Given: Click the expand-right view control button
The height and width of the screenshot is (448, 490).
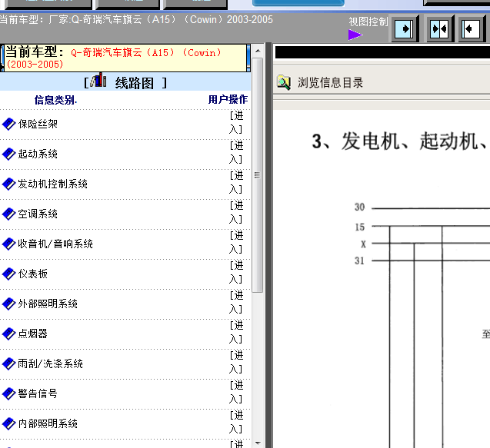Looking at the screenshot, I should (403, 29).
